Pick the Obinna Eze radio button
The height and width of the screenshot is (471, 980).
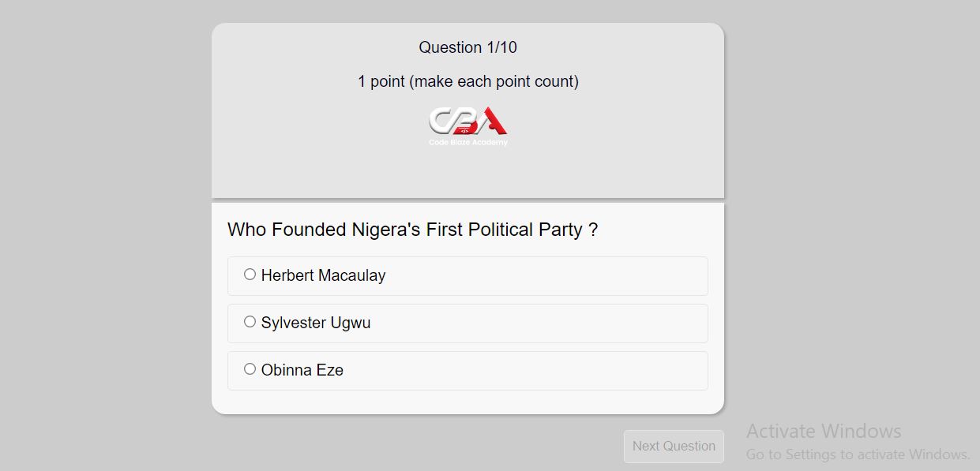[250, 369]
